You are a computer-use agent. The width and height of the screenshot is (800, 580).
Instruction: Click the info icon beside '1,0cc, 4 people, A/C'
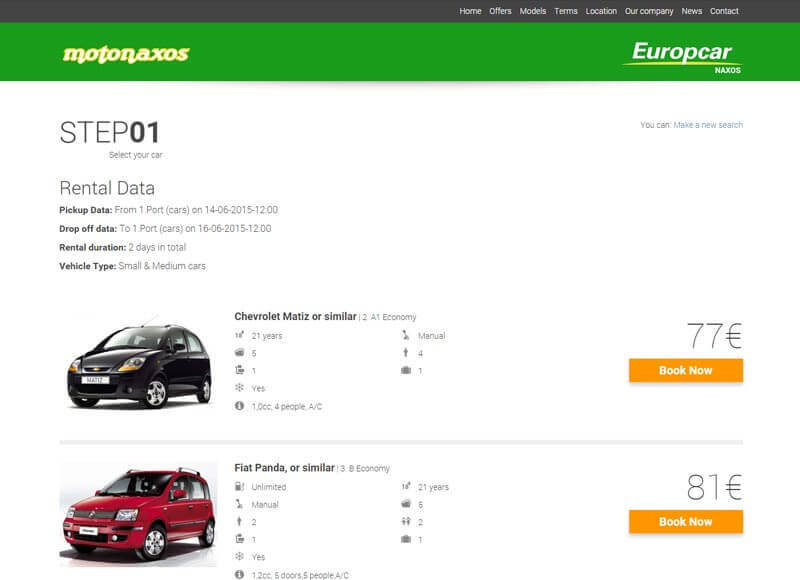pyautogui.click(x=239, y=406)
